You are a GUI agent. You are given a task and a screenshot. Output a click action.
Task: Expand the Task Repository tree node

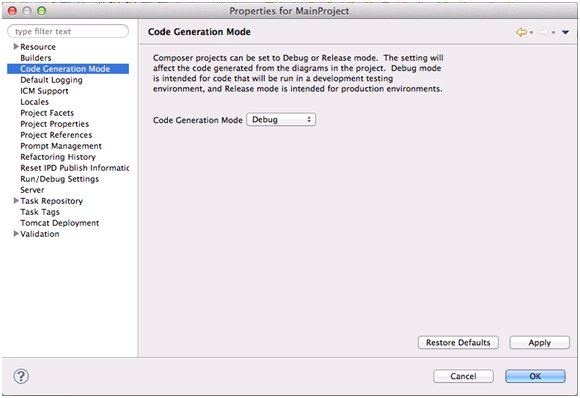[x=16, y=200]
